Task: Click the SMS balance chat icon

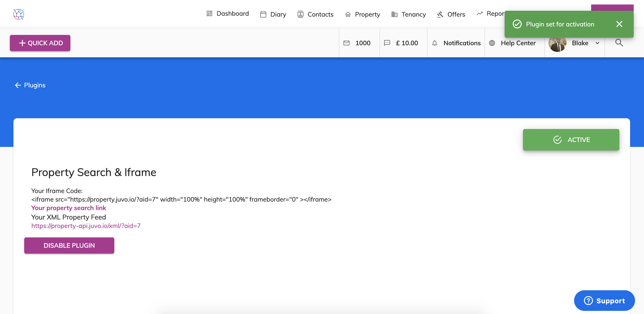Action: (x=387, y=43)
